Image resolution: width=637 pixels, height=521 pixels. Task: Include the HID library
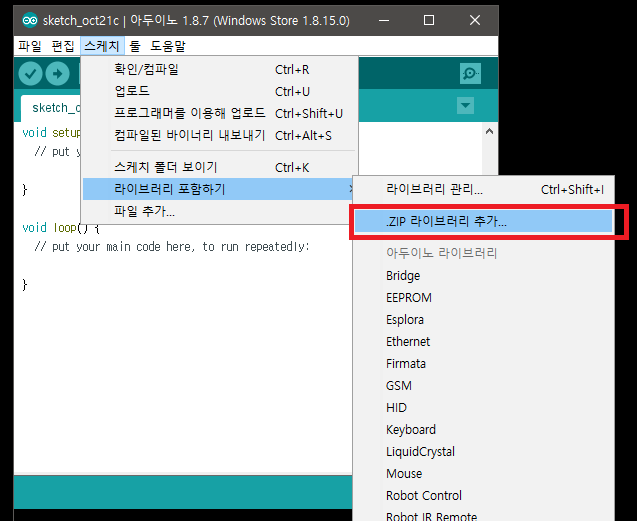(483, 407)
